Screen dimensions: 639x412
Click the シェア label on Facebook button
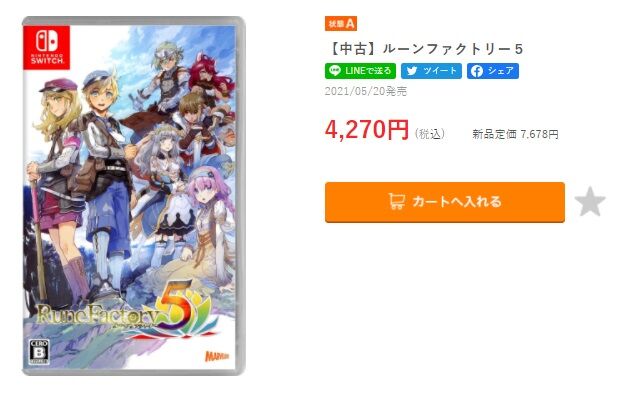coord(501,71)
